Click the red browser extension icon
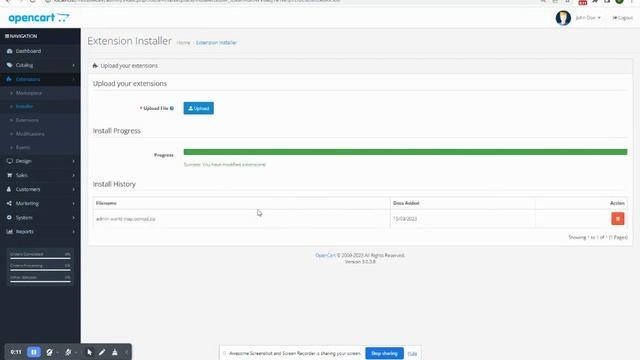 point(583,2)
